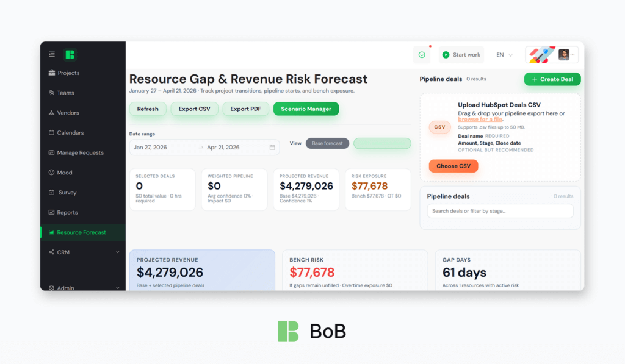Open the EN language dropdown
The image size is (625, 364).
coord(503,54)
